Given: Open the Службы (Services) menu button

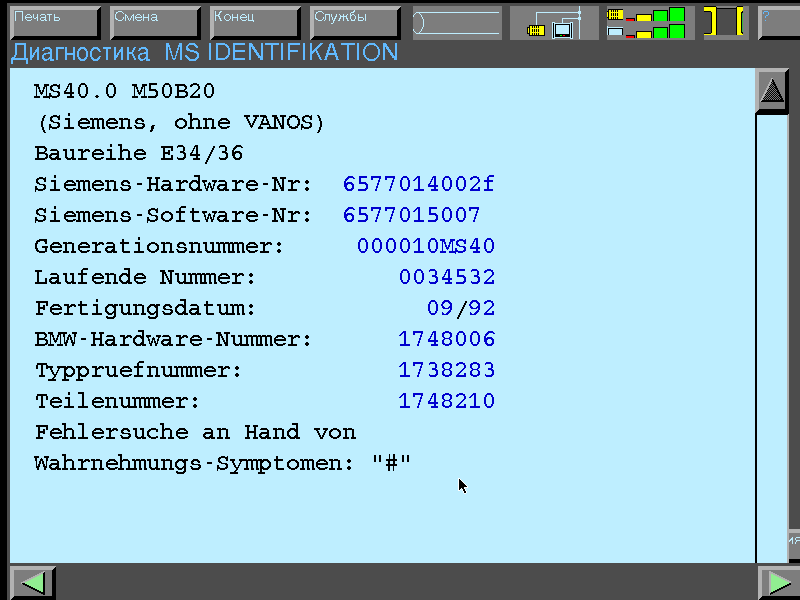Looking at the screenshot, I should pos(355,22).
